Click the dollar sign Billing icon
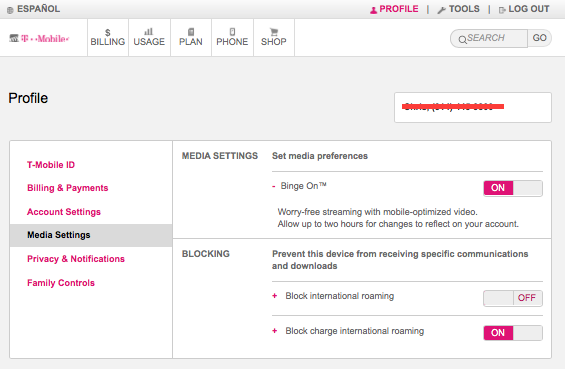This screenshot has height=369, width=565. (x=107, y=32)
